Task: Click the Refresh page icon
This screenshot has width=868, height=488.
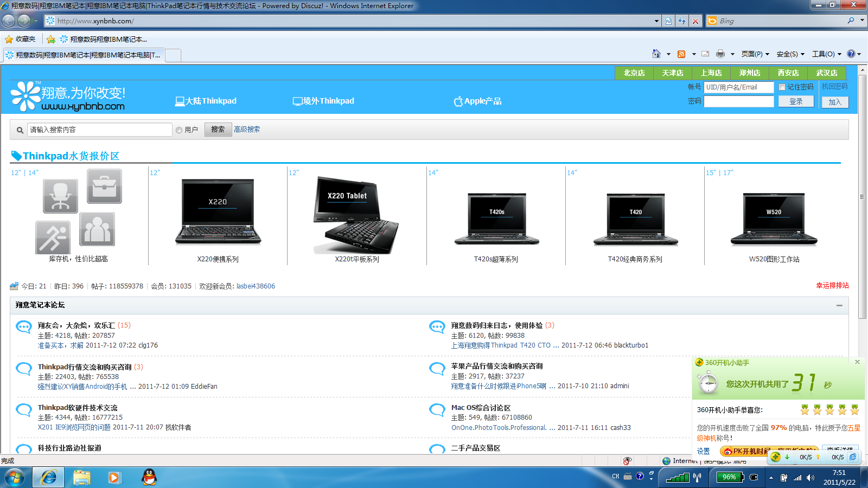Action: point(682,21)
